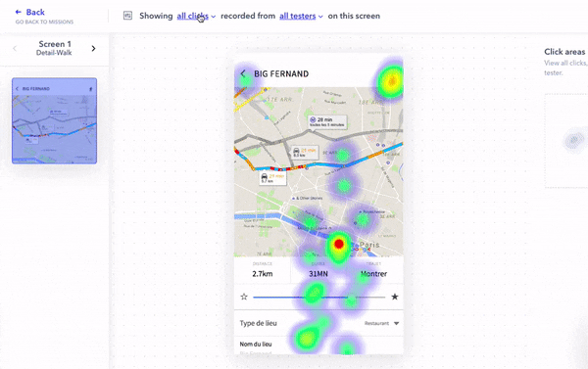This screenshot has height=369, width=588.
Task: Go to next screen with right chevron
Action: [x=93, y=48]
